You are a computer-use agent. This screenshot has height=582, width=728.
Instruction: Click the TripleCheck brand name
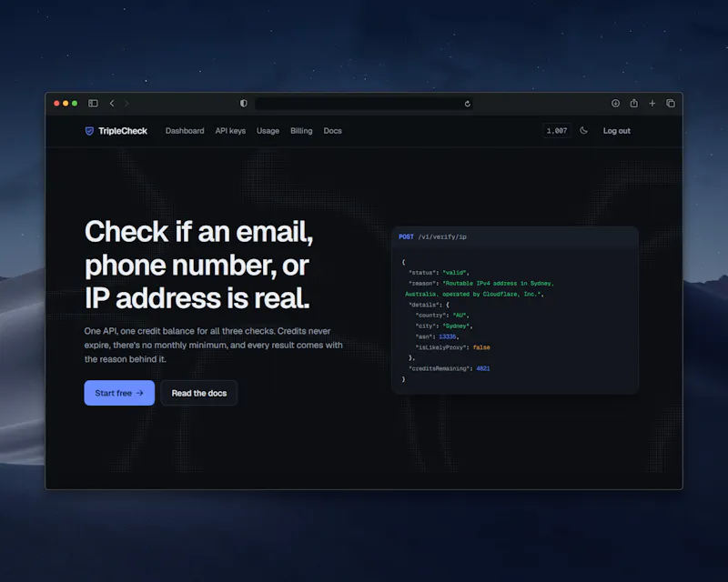tap(123, 131)
